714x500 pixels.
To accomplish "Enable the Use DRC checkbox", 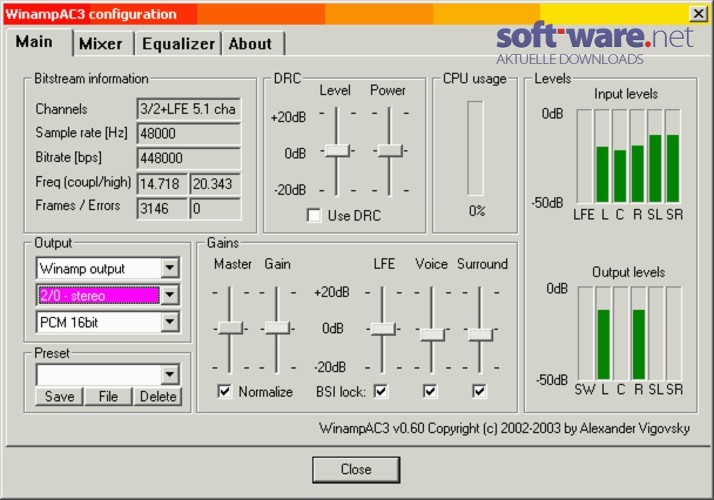I will pos(313,215).
